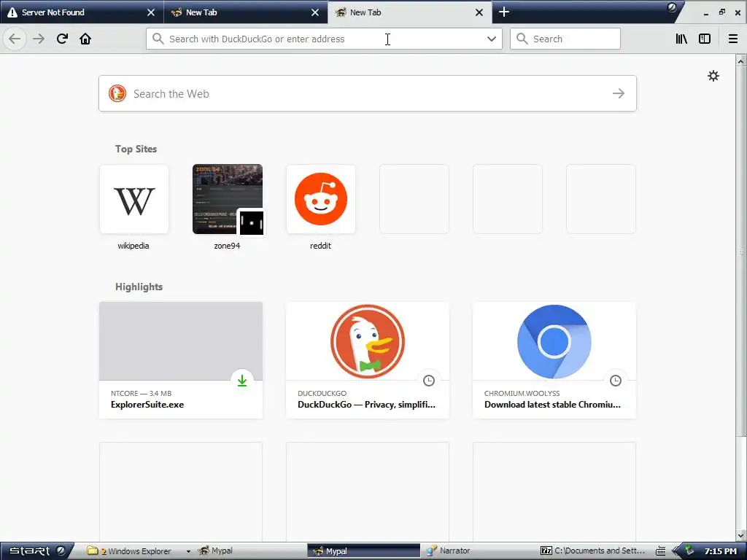The image size is (747, 560).
Task: Open the Download latest stable Chromium card
Action: point(554,360)
